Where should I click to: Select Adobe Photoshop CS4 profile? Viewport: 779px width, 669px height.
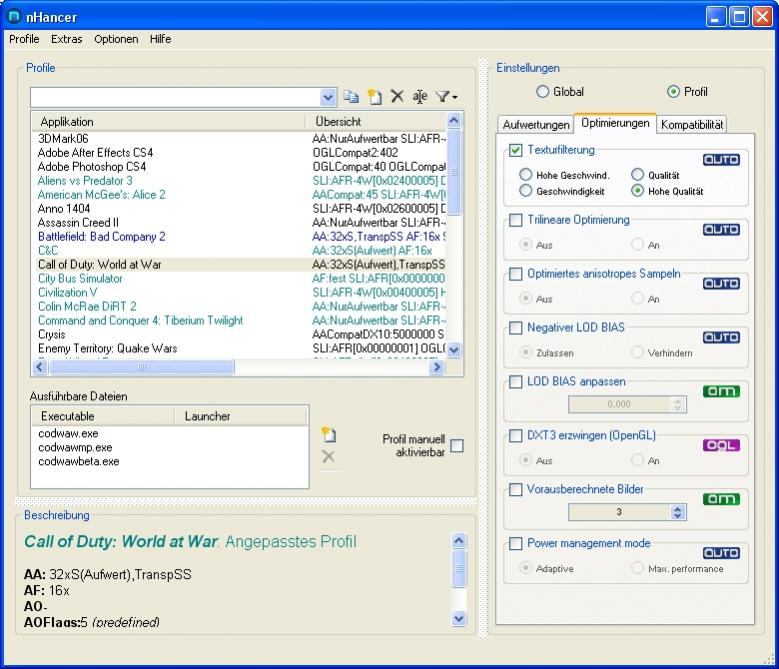[x=241, y=166]
